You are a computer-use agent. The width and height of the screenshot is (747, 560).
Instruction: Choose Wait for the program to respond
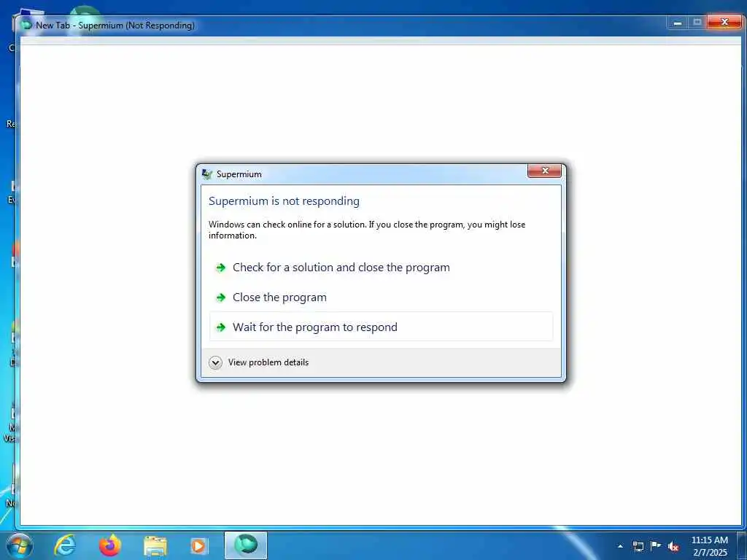[x=381, y=327]
